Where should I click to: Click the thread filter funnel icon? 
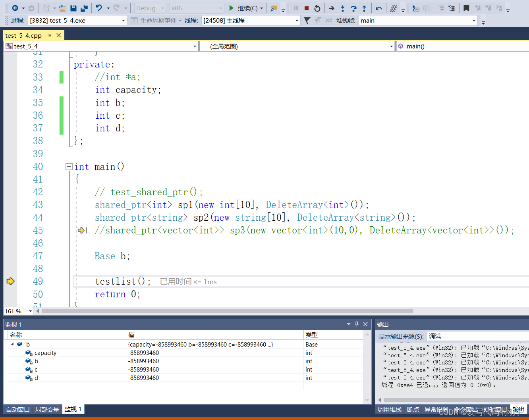(x=307, y=20)
